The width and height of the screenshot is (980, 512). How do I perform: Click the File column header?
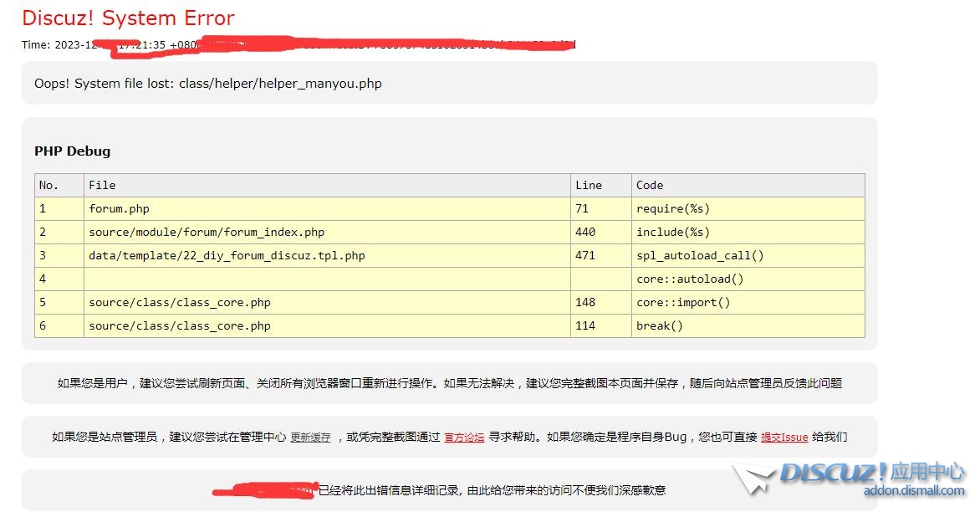click(102, 186)
